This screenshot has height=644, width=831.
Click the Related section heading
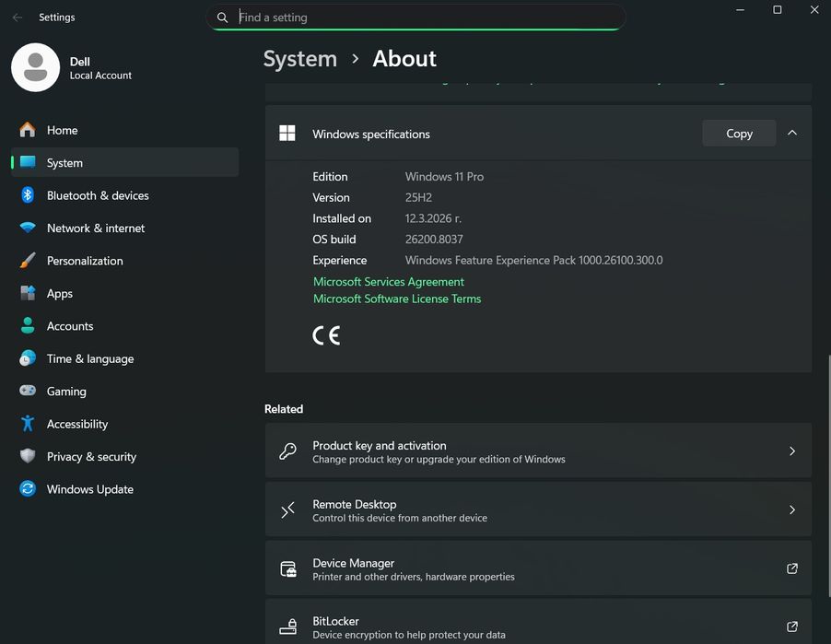pos(284,409)
